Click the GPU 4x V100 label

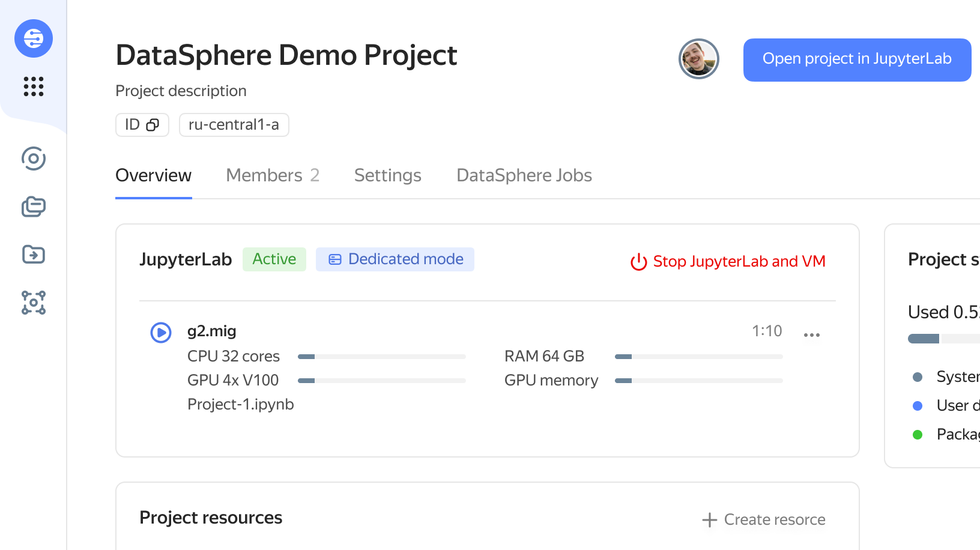[233, 381]
